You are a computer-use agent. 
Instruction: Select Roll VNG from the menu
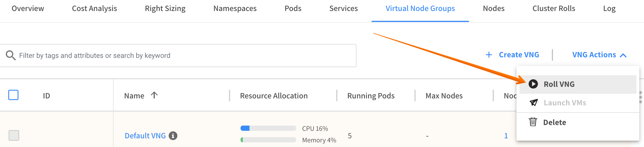pos(559,84)
